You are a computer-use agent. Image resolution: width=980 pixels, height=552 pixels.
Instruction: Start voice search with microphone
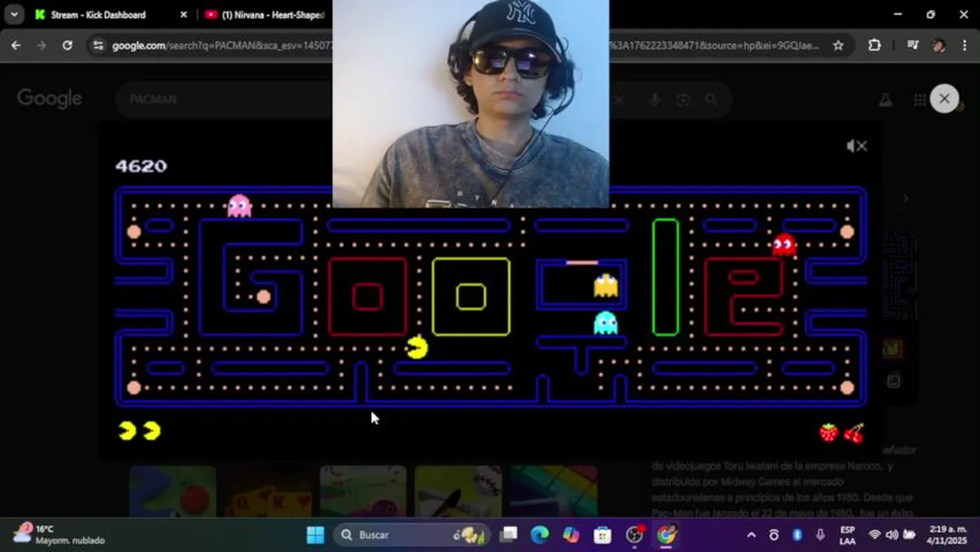point(654,100)
